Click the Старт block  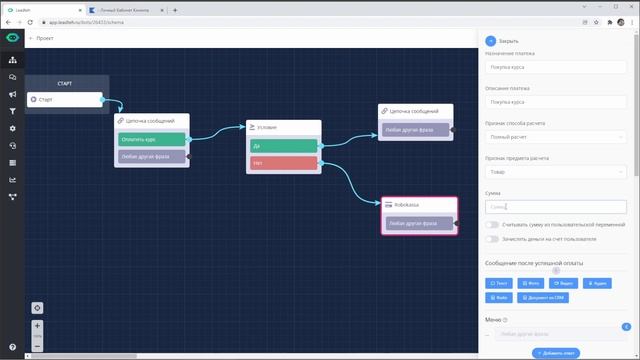(64, 100)
